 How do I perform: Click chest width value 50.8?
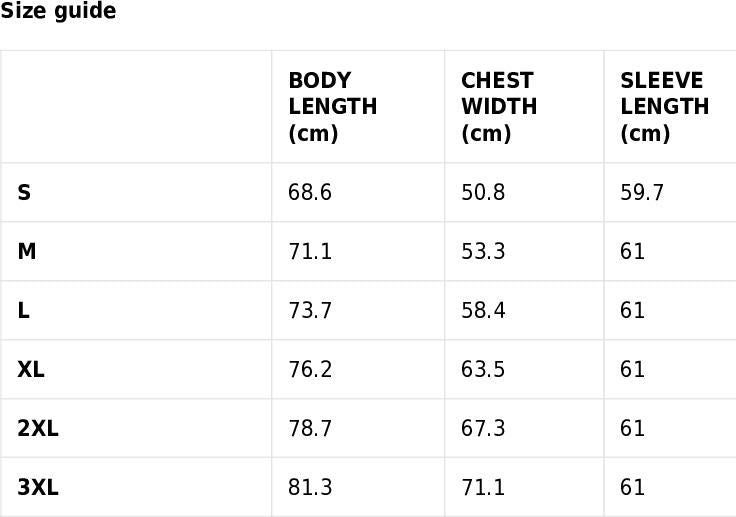483,193
